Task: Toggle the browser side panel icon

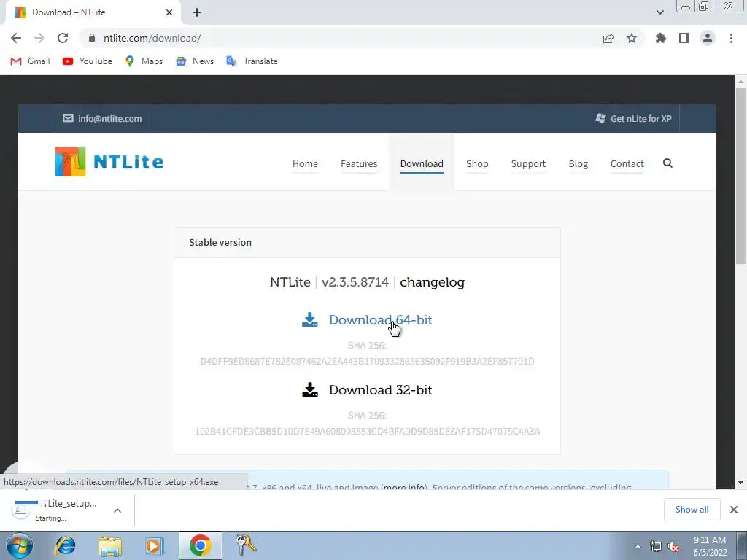Action: pyautogui.click(x=684, y=38)
